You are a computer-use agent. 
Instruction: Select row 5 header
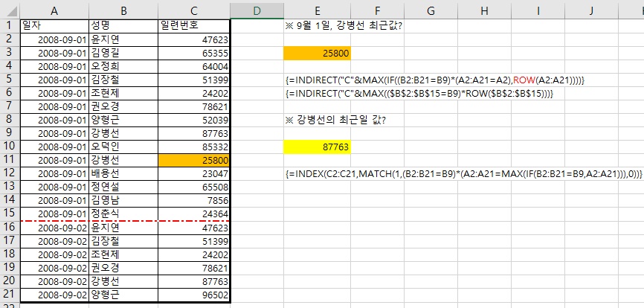tap(10, 80)
